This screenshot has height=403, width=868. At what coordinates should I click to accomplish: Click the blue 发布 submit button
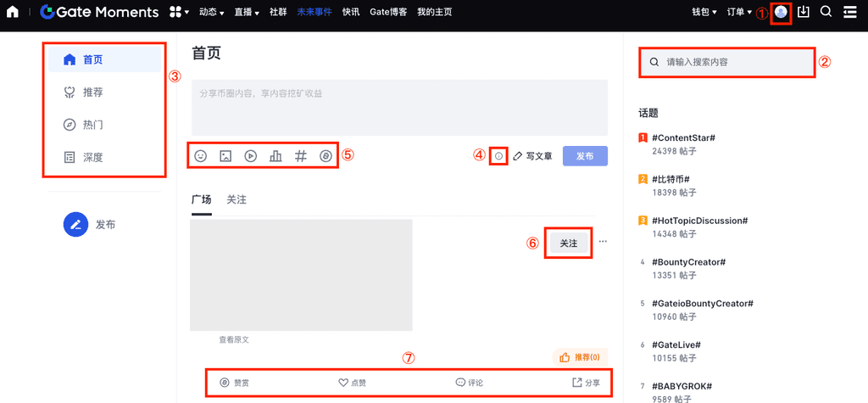click(x=585, y=156)
